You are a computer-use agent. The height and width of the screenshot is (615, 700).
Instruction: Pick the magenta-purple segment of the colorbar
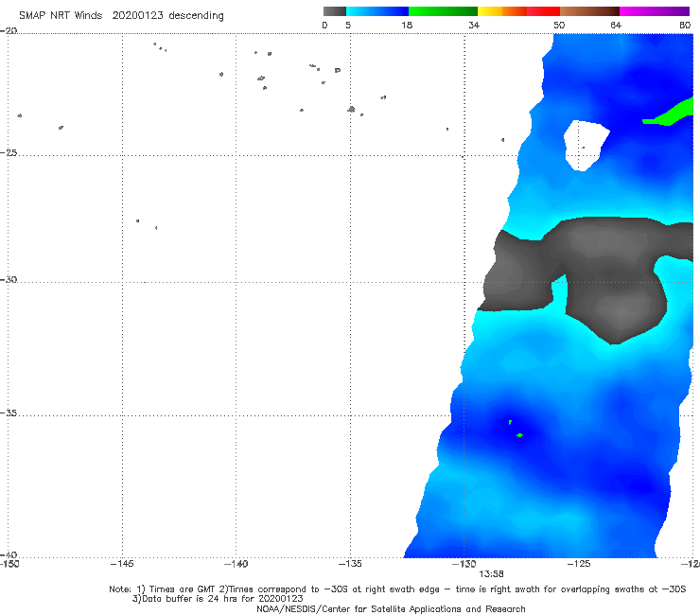tap(655, 11)
